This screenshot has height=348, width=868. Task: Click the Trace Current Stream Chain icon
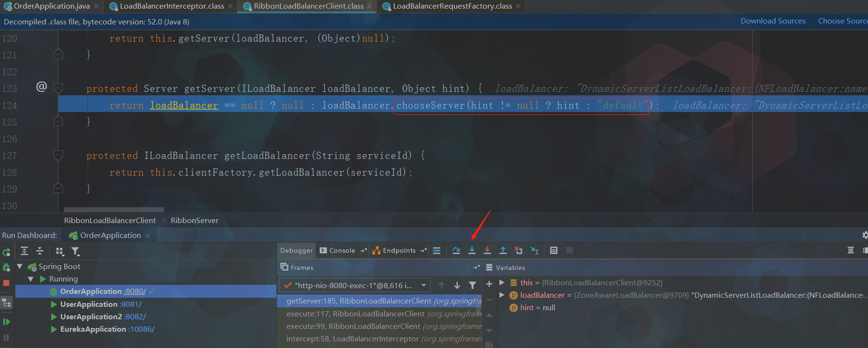click(x=570, y=250)
